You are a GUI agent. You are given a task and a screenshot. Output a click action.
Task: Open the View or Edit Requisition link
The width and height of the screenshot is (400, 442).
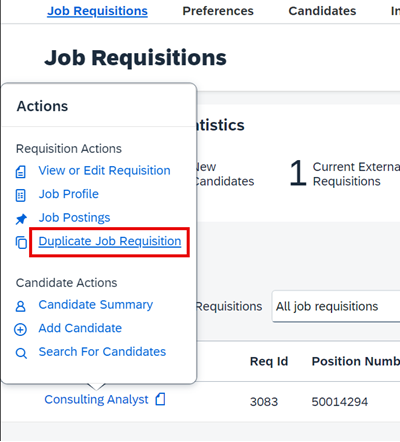coord(104,170)
